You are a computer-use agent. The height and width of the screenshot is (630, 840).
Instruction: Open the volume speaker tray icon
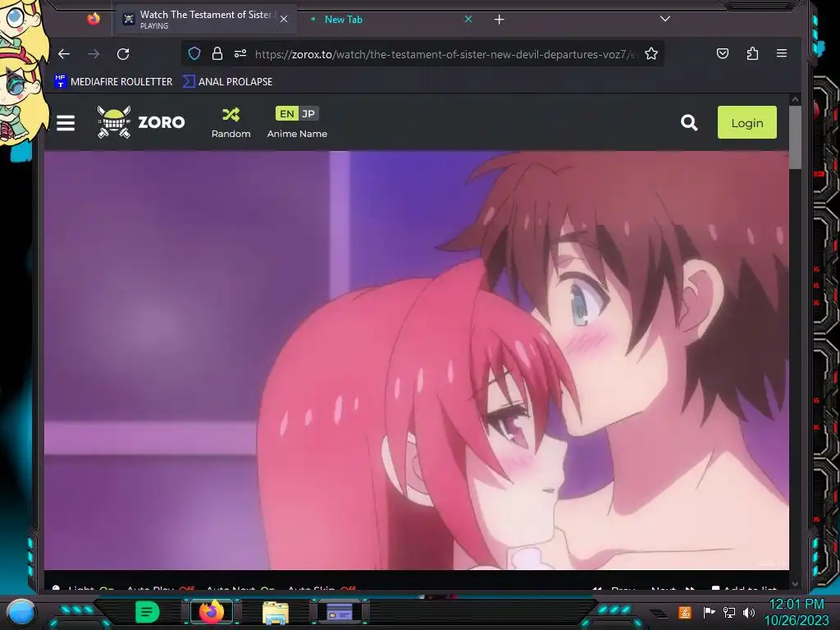coord(748,612)
